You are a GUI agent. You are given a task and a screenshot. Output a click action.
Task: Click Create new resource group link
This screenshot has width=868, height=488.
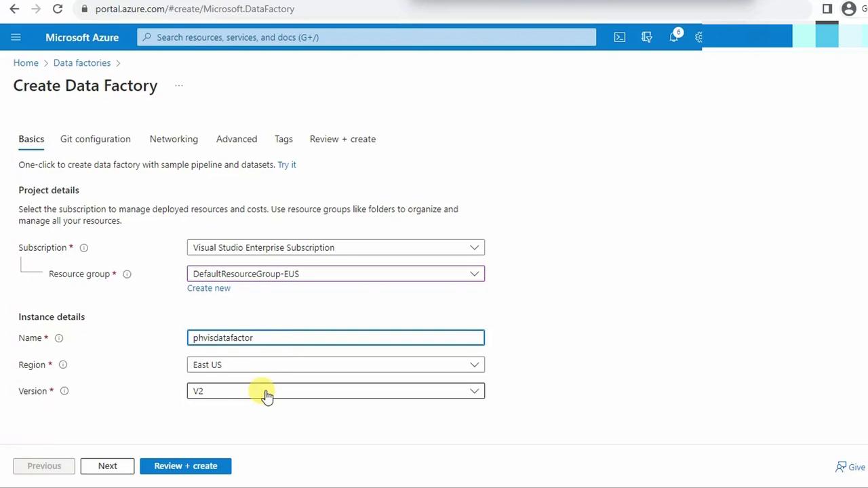point(209,288)
